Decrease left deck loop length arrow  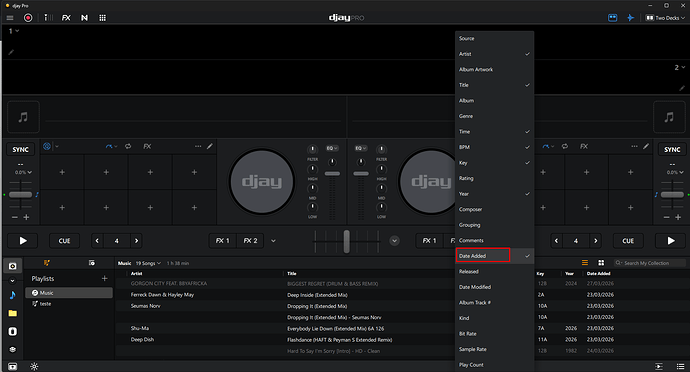coord(97,241)
